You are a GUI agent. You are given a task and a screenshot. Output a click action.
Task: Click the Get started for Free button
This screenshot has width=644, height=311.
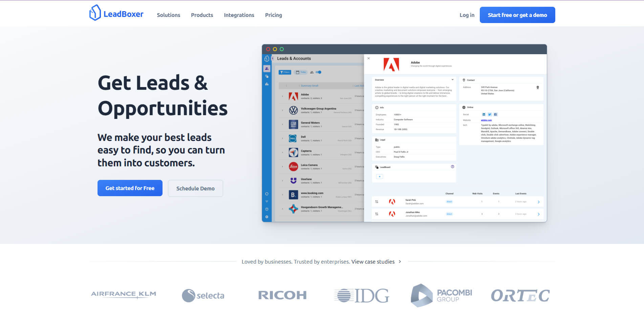pyautogui.click(x=130, y=188)
